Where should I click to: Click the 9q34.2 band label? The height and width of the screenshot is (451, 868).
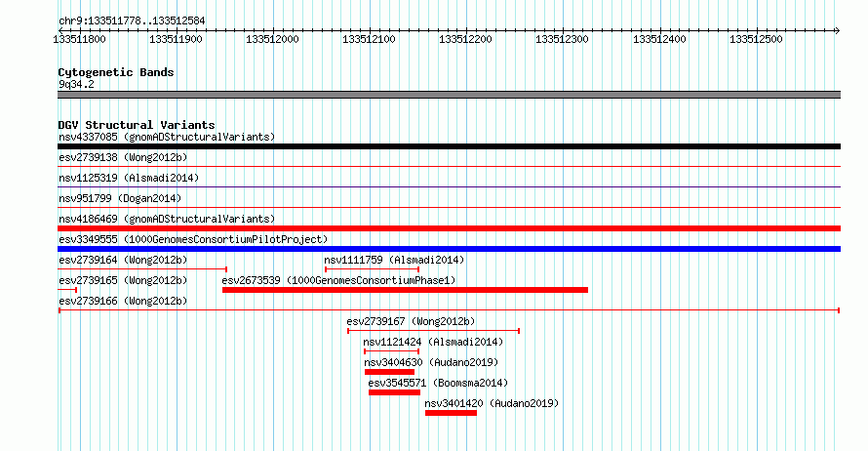coord(76,84)
